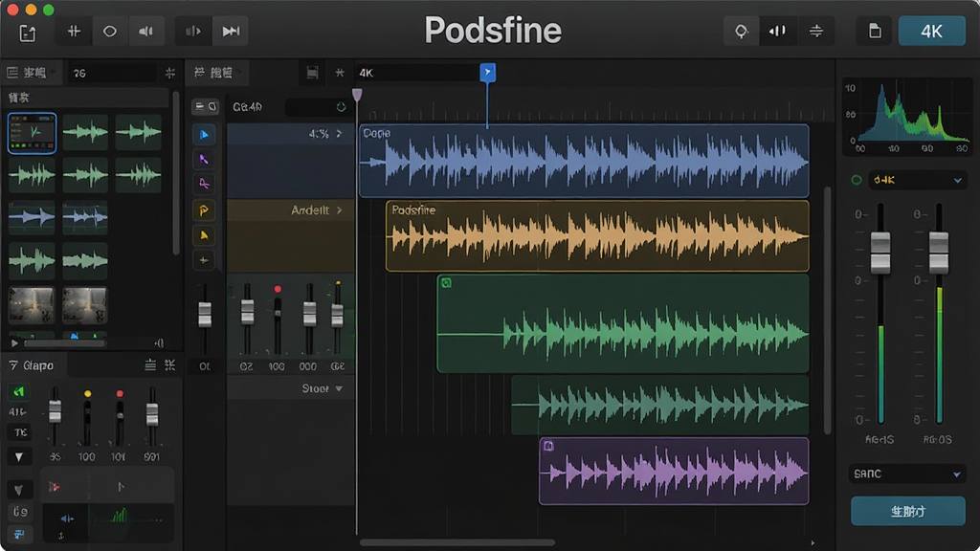
Task: Click the 26 input field in library panel
Action: point(113,73)
